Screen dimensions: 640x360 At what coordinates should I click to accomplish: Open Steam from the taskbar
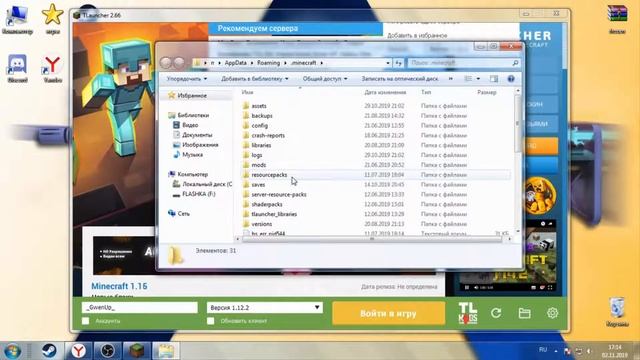(x=49, y=351)
